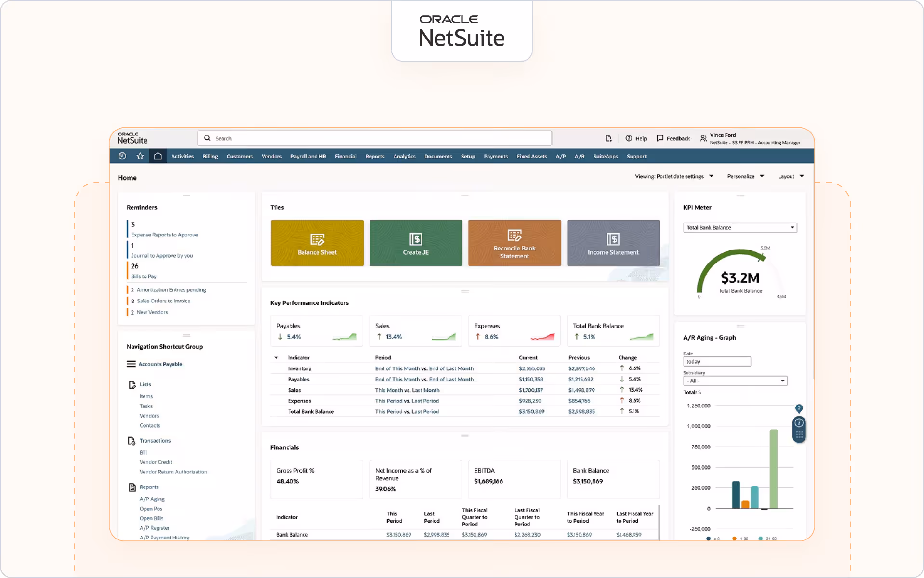The image size is (924, 578).
Task: Click the search magnifier icon
Action: (x=207, y=138)
